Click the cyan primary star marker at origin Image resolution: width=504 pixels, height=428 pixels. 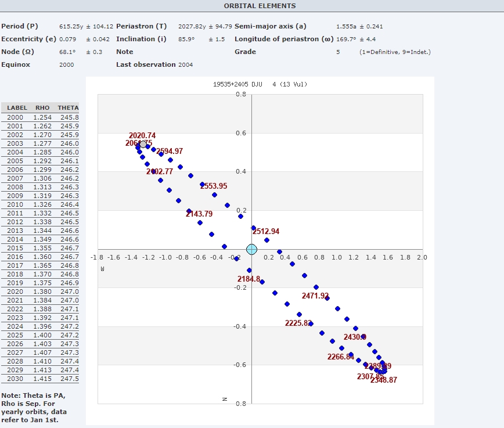click(x=251, y=249)
